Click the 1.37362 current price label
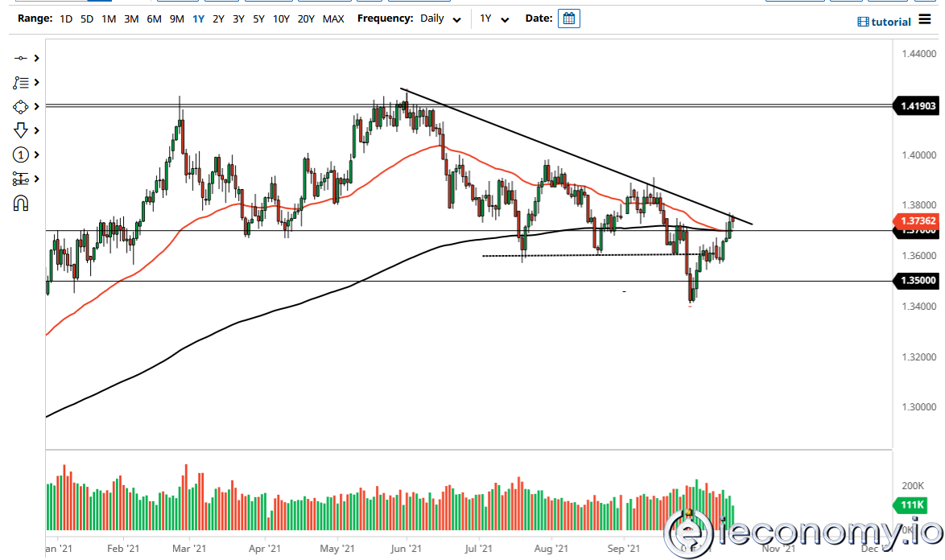The height and width of the screenshot is (560, 945). pos(917,221)
